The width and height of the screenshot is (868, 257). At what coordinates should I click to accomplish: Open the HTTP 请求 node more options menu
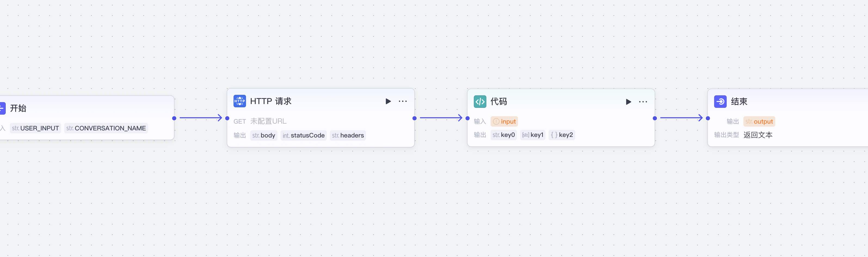403,101
